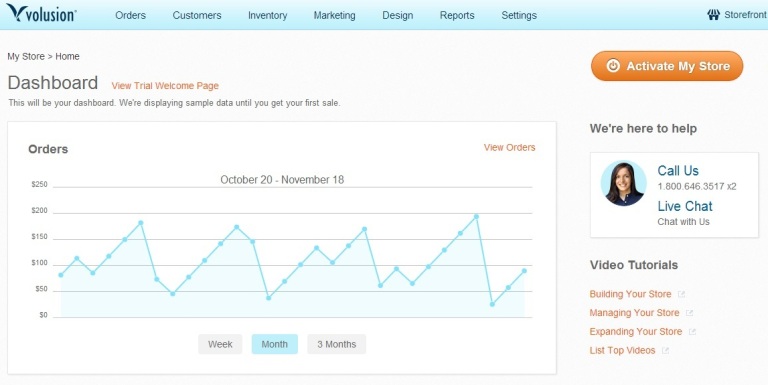Open the Orders menu
768x385 pixels.
(x=131, y=15)
